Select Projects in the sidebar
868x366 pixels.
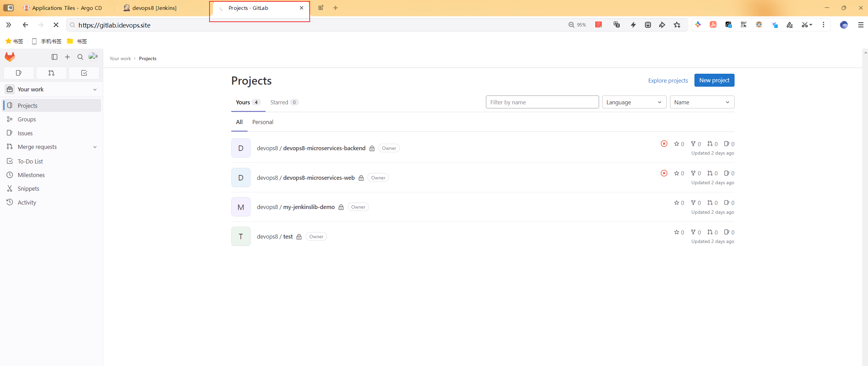point(52,106)
